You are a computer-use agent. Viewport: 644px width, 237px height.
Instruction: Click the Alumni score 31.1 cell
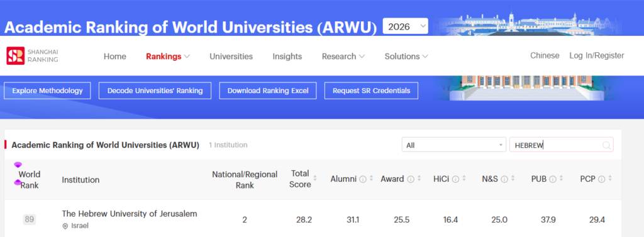pos(352,220)
